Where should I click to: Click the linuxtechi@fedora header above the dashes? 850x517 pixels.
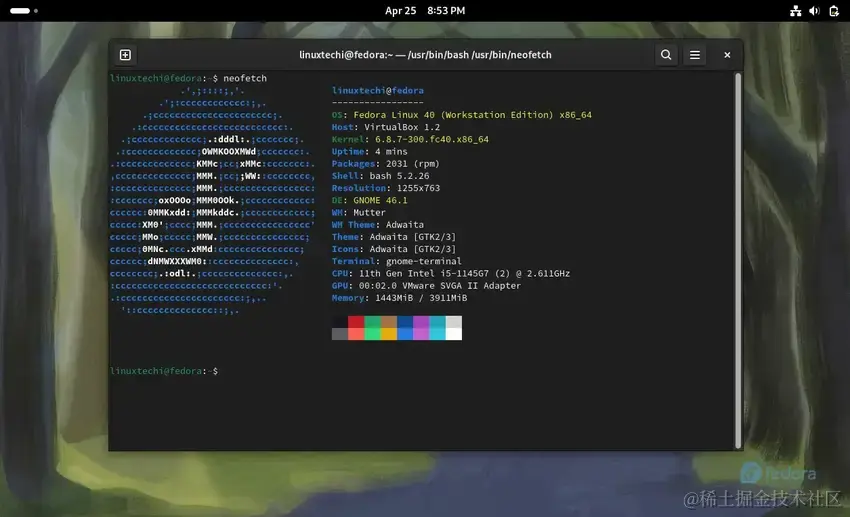[378, 91]
